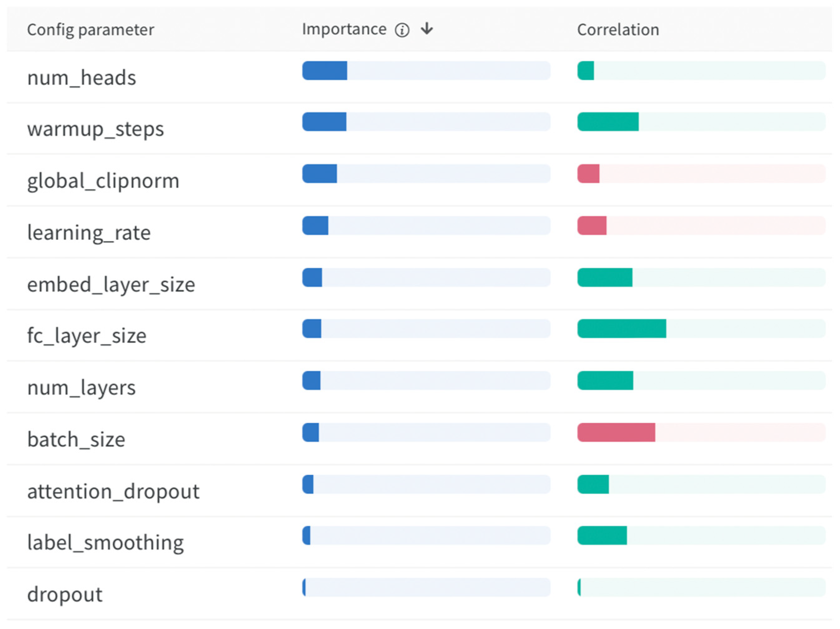Click the attention_dropout parameter name
The height and width of the screenshot is (629, 840).
point(113,491)
